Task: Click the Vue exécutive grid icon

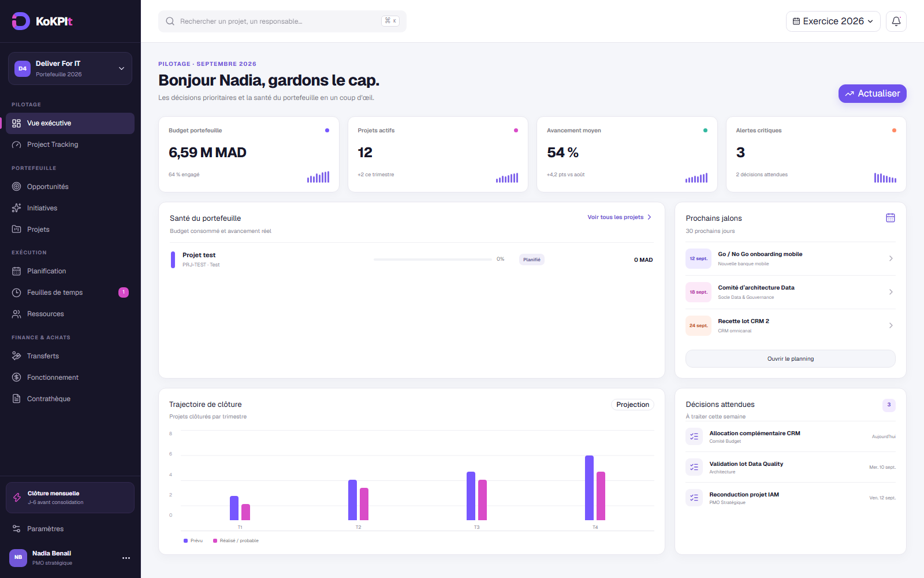Action: [17, 123]
